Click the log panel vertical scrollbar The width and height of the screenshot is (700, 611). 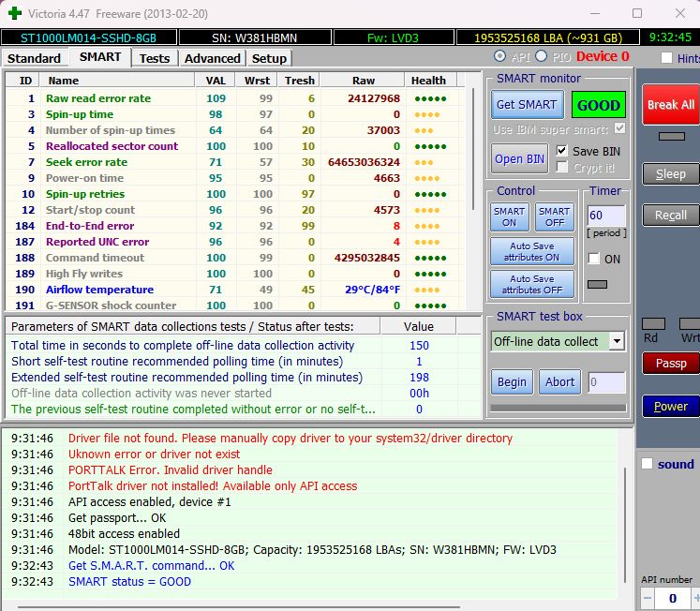625,525
